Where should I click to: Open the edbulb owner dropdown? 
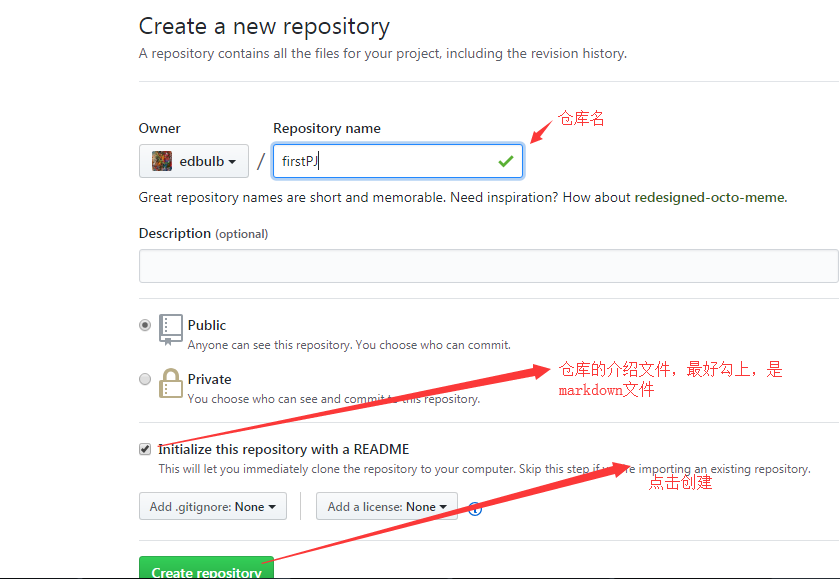coord(194,161)
